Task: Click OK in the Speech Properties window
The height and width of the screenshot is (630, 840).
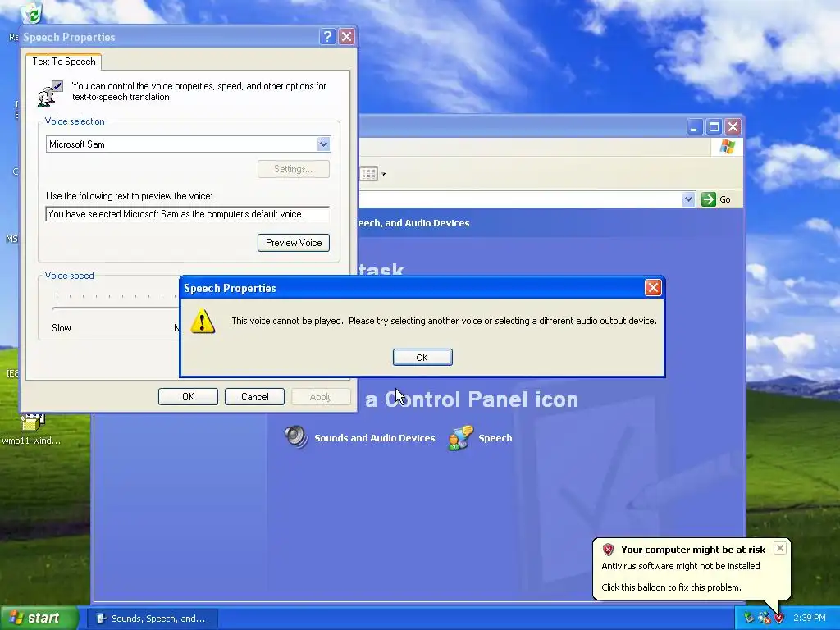Action: tap(188, 397)
